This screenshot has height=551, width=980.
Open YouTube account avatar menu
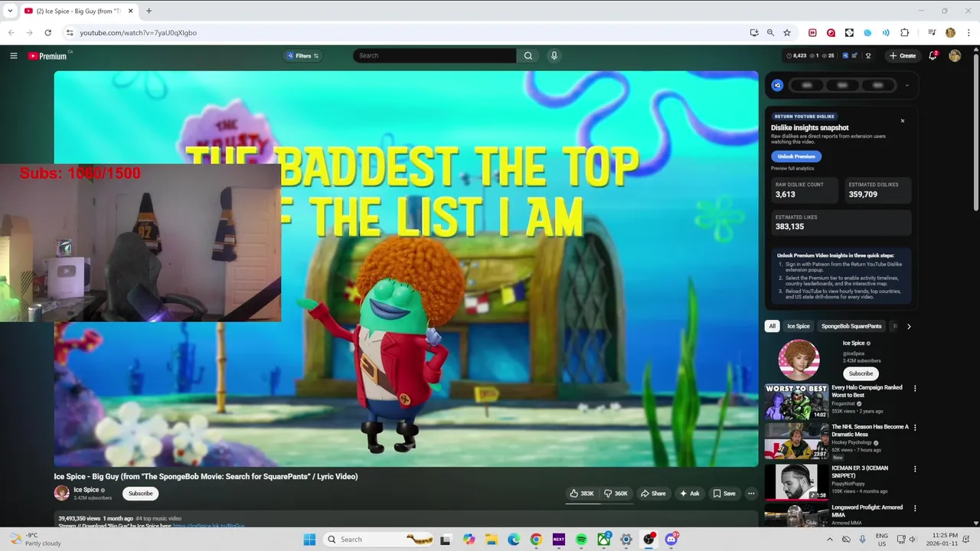point(955,56)
